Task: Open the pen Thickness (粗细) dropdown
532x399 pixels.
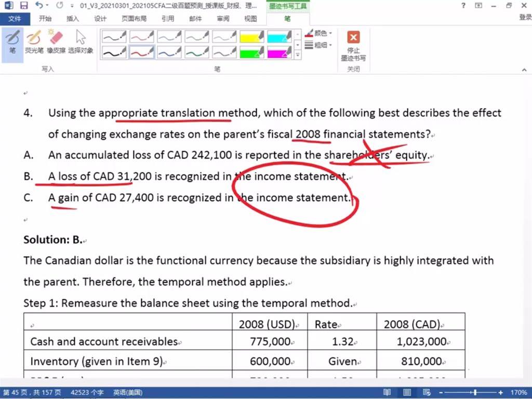Action: coord(319,45)
